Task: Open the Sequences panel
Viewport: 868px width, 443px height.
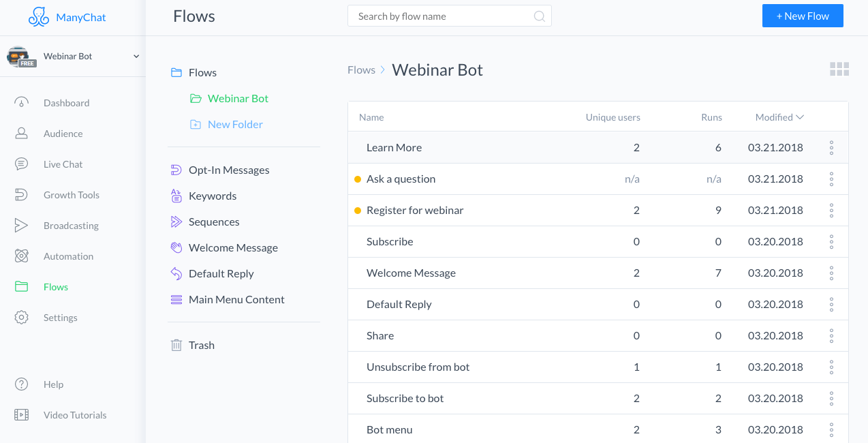Action: (214, 221)
